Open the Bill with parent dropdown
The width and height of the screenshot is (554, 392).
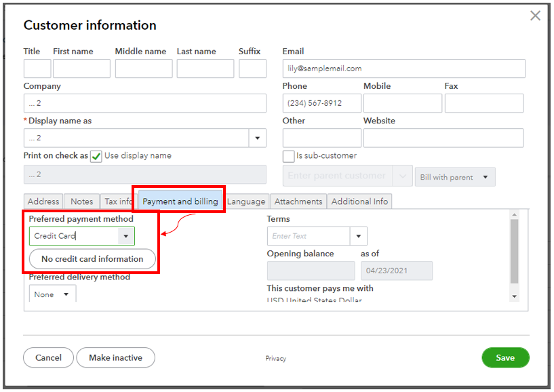tap(454, 177)
